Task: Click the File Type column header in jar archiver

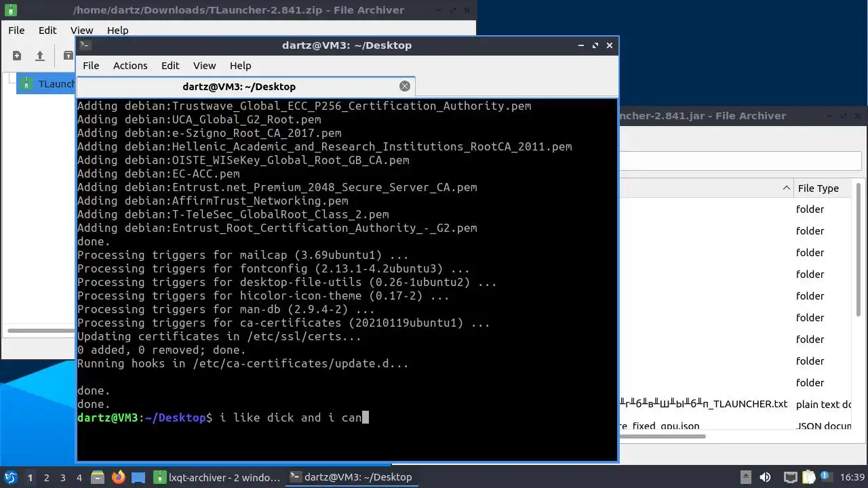Action: point(823,188)
